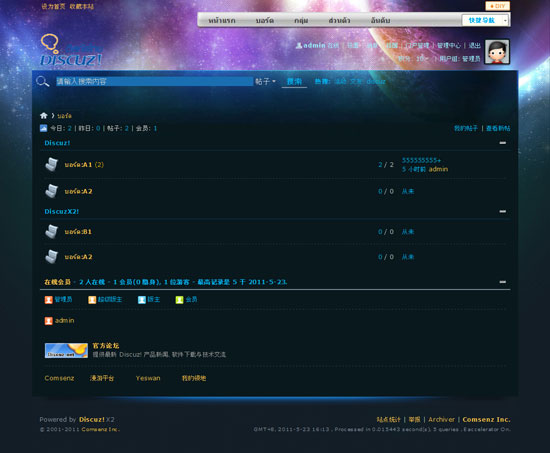
Task: Open the 管理中心 admin center link
Action: (x=449, y=45)
